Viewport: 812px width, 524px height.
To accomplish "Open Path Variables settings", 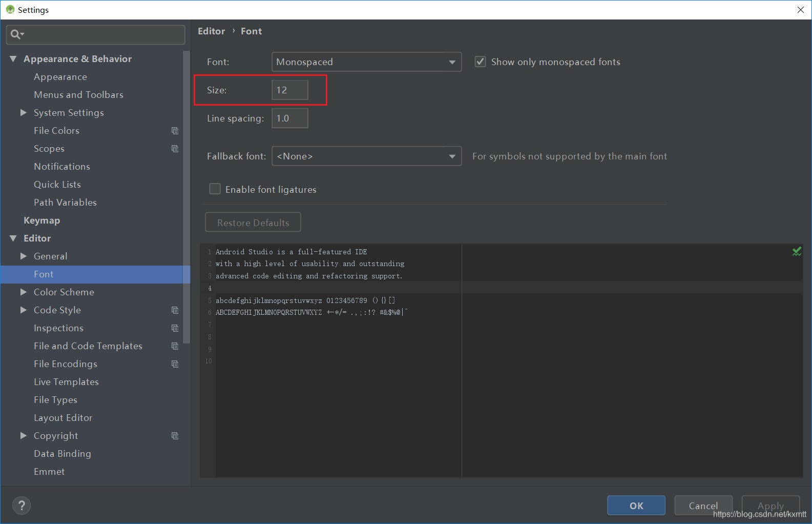I will coord(65,203).
